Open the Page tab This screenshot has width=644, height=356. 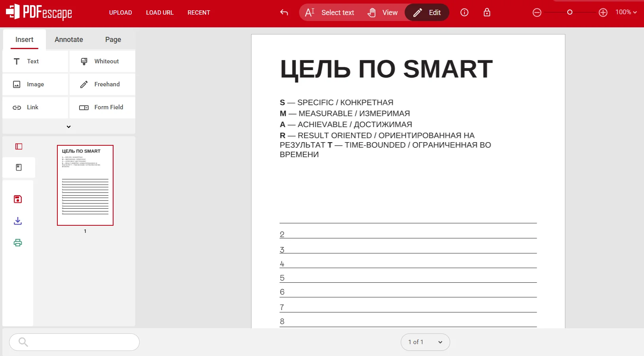[113, 40]
